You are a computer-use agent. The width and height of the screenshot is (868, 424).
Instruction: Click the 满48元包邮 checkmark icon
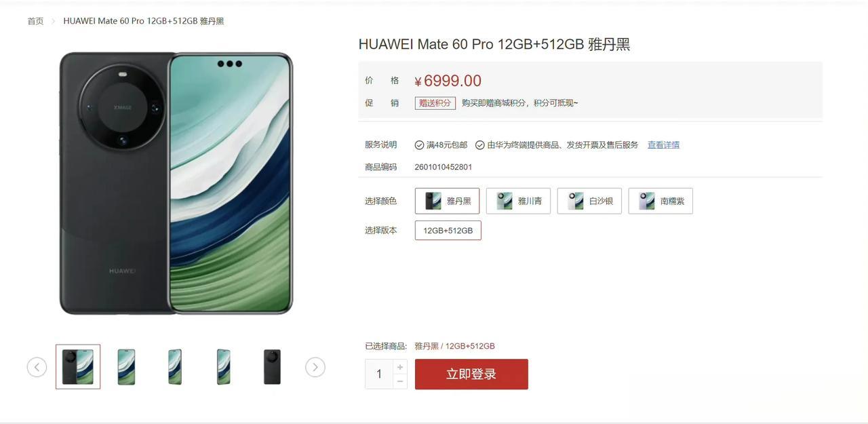(419, 145)
